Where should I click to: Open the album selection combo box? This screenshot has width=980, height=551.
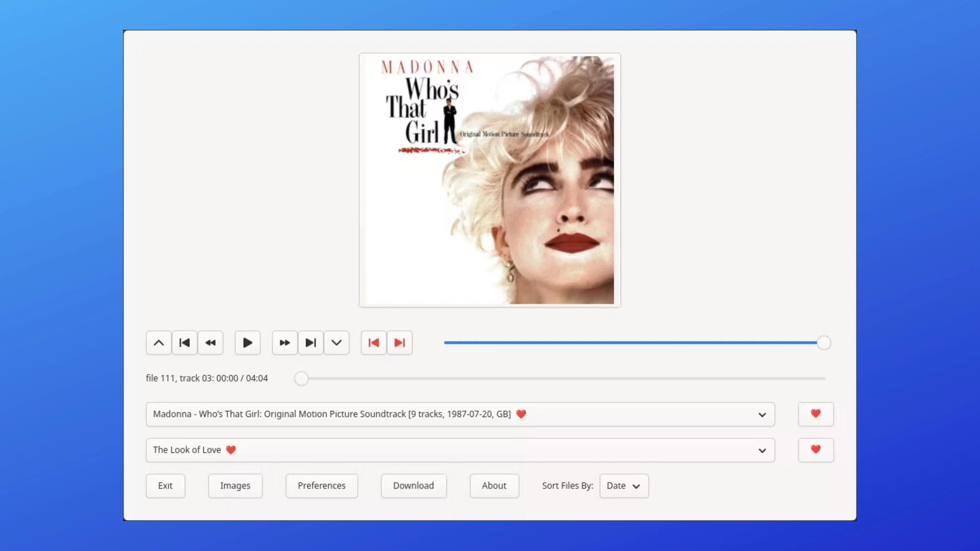tap(460, 415)
